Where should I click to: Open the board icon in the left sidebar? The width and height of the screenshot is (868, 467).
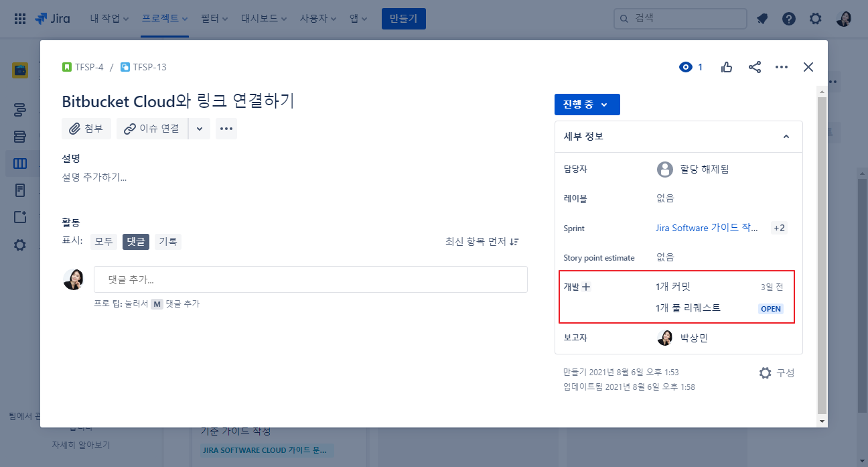20,163
